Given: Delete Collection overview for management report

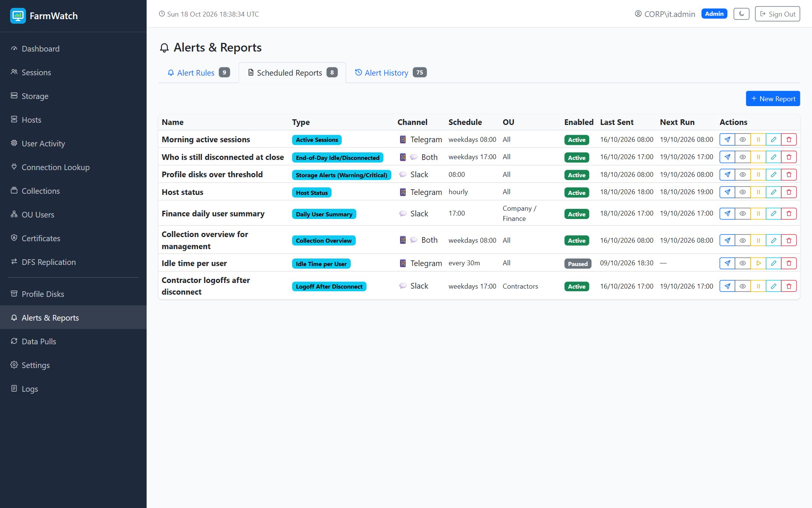Looking at the screenshot, I should [789, 240].
